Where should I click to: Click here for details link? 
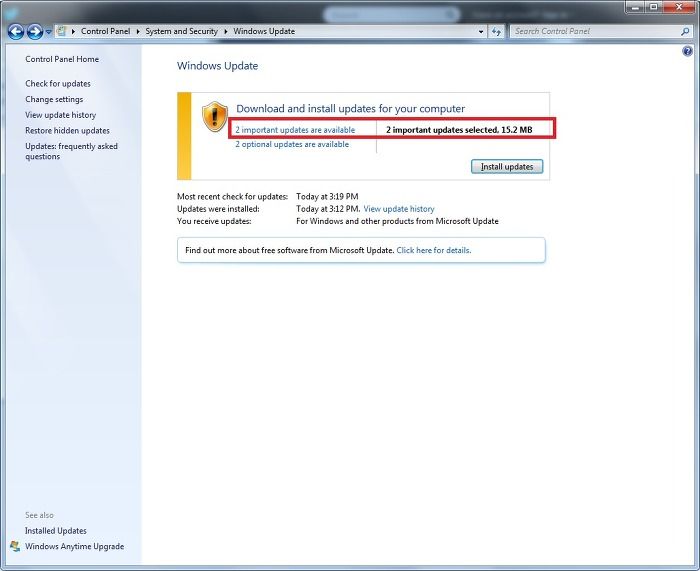pos(433,250)
